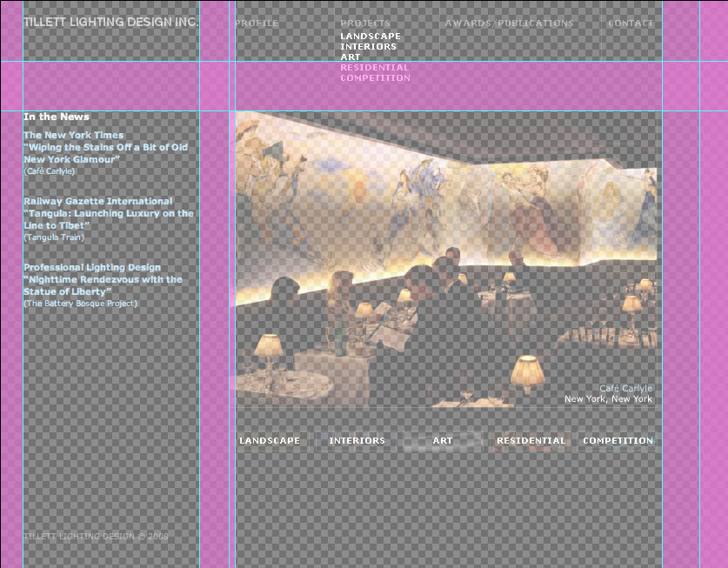Select Residential in the Projects dropdown list

[x=374, y=67]
